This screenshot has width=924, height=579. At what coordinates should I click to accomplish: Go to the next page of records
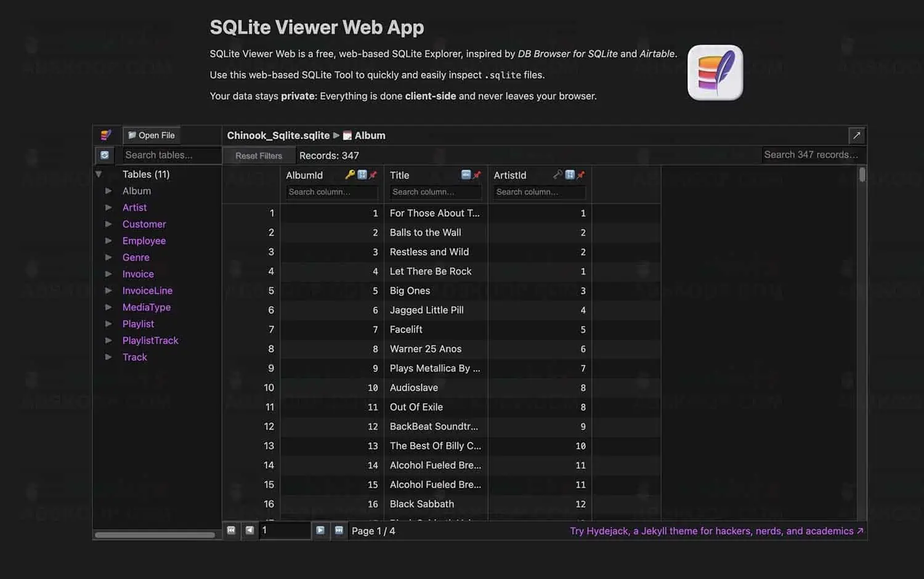(x=320, y=530)
